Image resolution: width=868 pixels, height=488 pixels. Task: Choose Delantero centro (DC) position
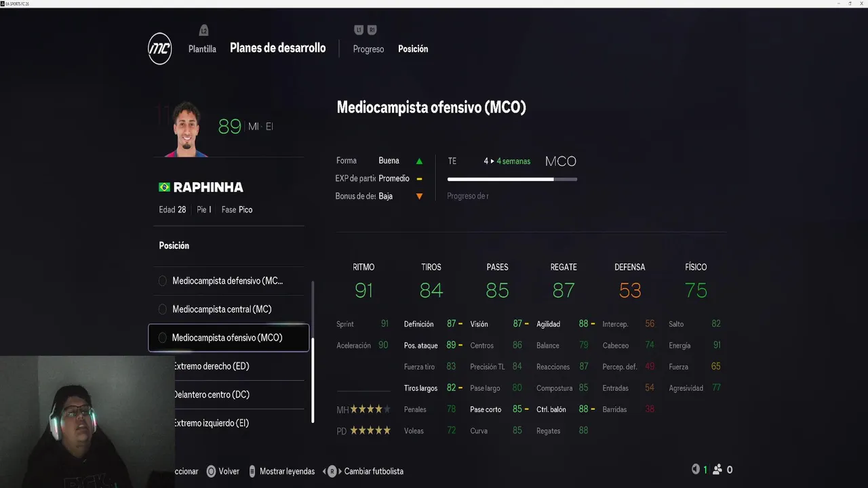tap(212, 394)
